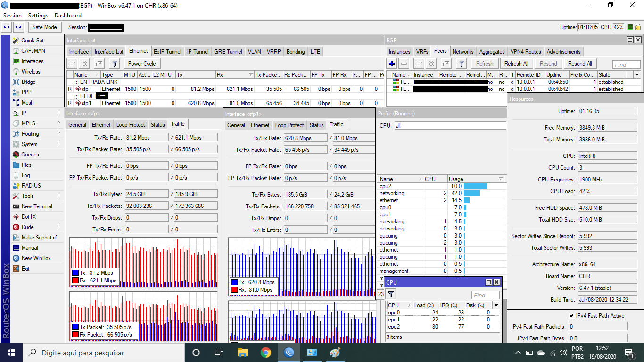The width and height of the screenshot is (644, 362).
Task: Click blue plus to add BGP peer
Action: [392, 64]
